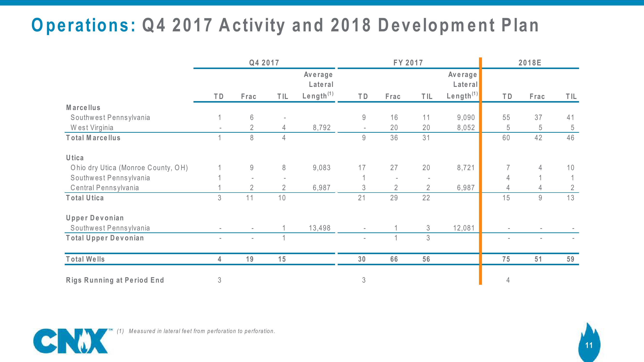Viewport: 644px width, 362px height.
Task: Click the 'TD' header under 2018E
Action: point(507,97)
